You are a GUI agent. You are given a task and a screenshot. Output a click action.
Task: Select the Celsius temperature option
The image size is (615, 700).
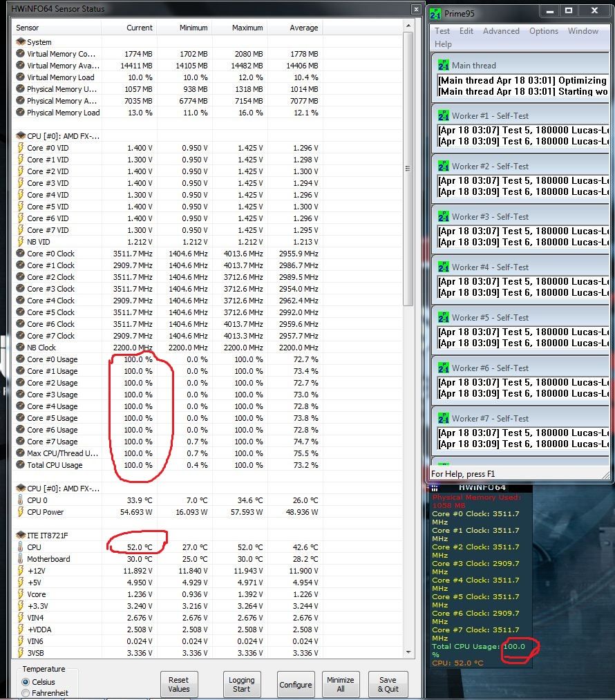click(x=26, y=682)
